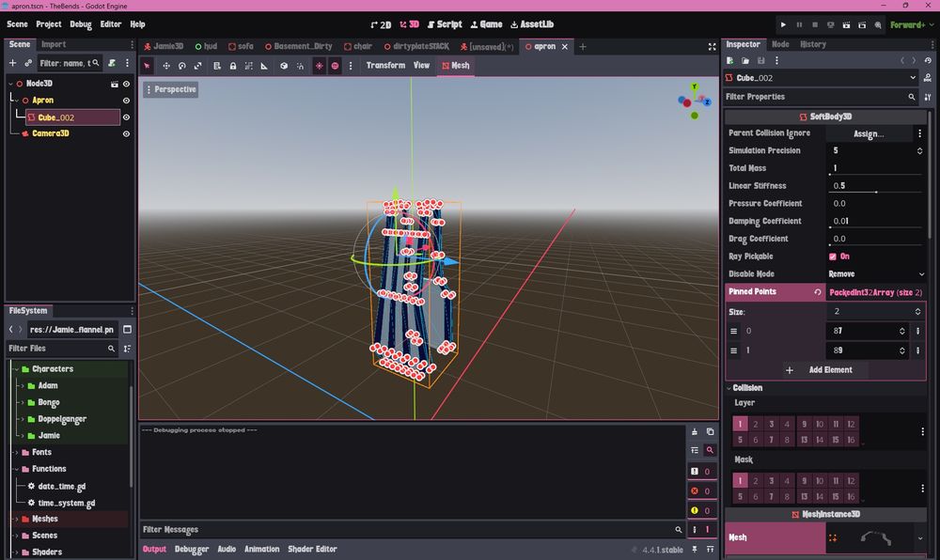Image resolution: width=940 pixels, height=560 pixels.
Task: Add a new node with plus icon
Action: point(12,63)
